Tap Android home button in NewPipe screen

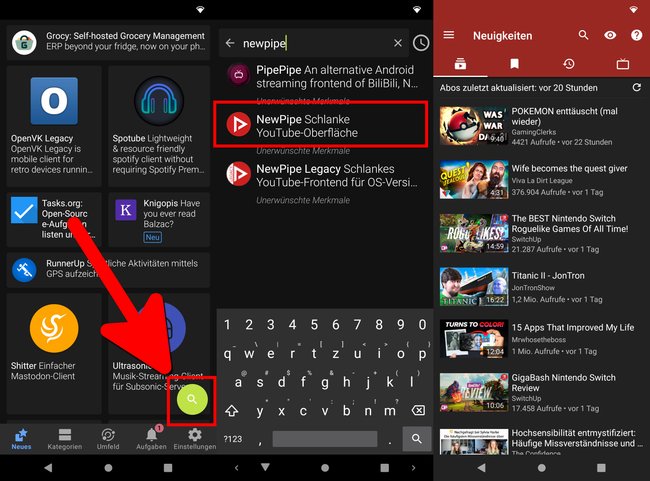(x=541, y=468)
